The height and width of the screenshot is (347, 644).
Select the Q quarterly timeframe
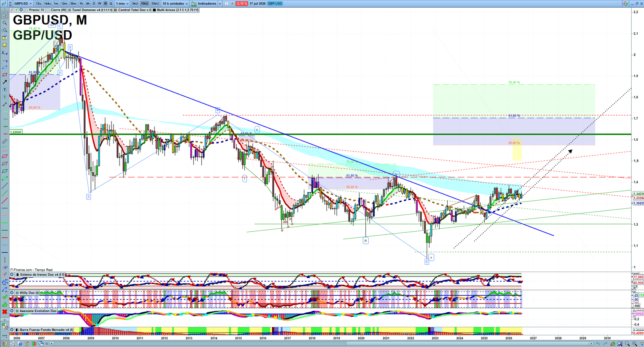click(x=111, y=3)
